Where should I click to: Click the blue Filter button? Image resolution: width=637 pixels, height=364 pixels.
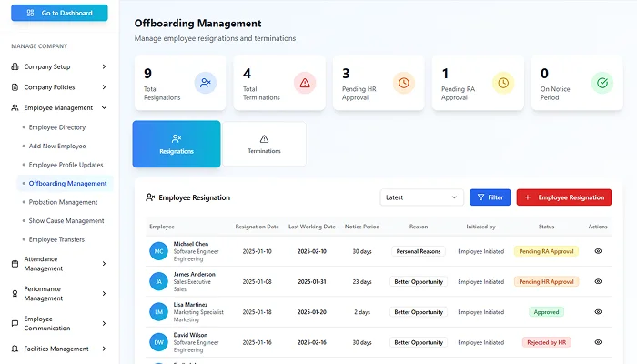(x=490, y=197)
